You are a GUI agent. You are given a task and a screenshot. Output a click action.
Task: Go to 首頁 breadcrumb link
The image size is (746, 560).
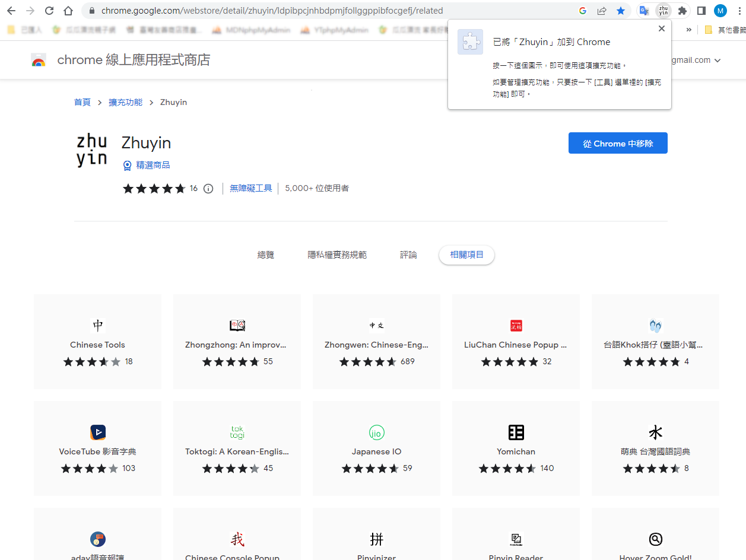click(x=82, y=102)
